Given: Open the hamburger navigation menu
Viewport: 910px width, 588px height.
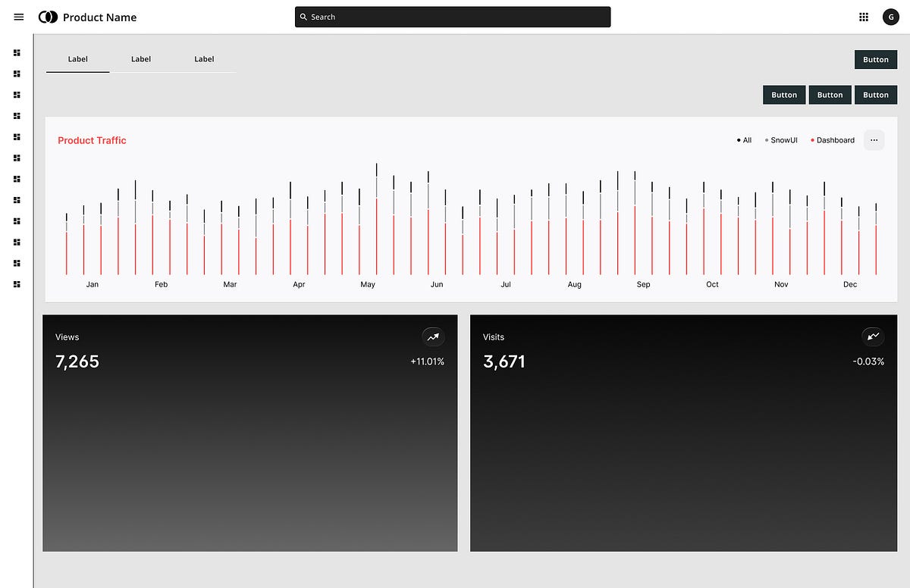Looking at the screenshot, I should [x=19, y=17].
